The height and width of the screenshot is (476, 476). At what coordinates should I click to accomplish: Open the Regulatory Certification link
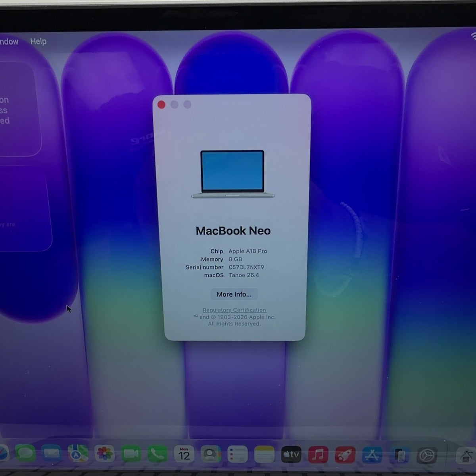[234, 310]
